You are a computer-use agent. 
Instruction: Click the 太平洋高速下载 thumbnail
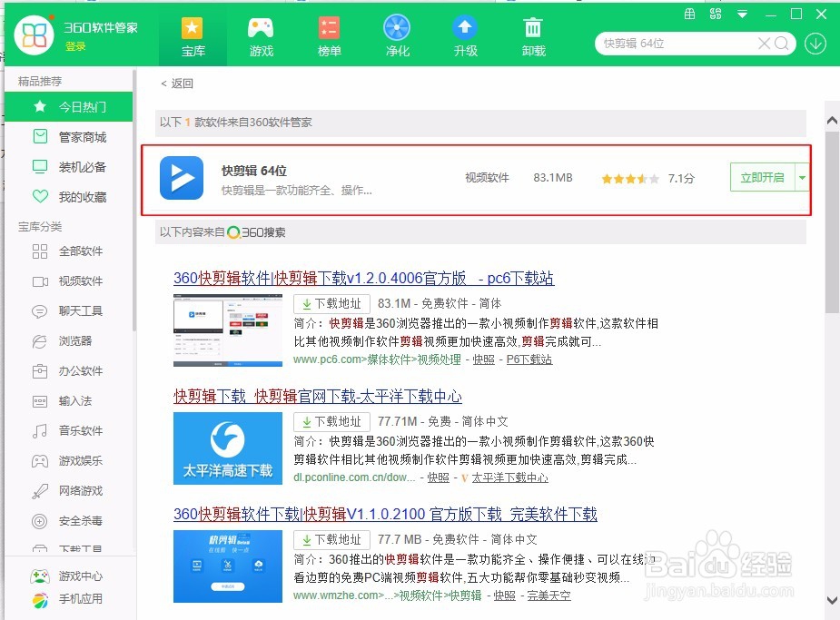tap(228, 448)
